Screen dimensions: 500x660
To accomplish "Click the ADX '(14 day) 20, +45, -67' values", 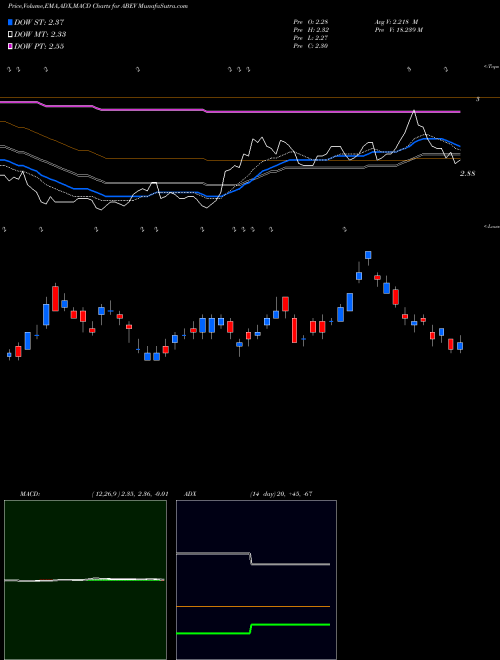I will [280, 494].
